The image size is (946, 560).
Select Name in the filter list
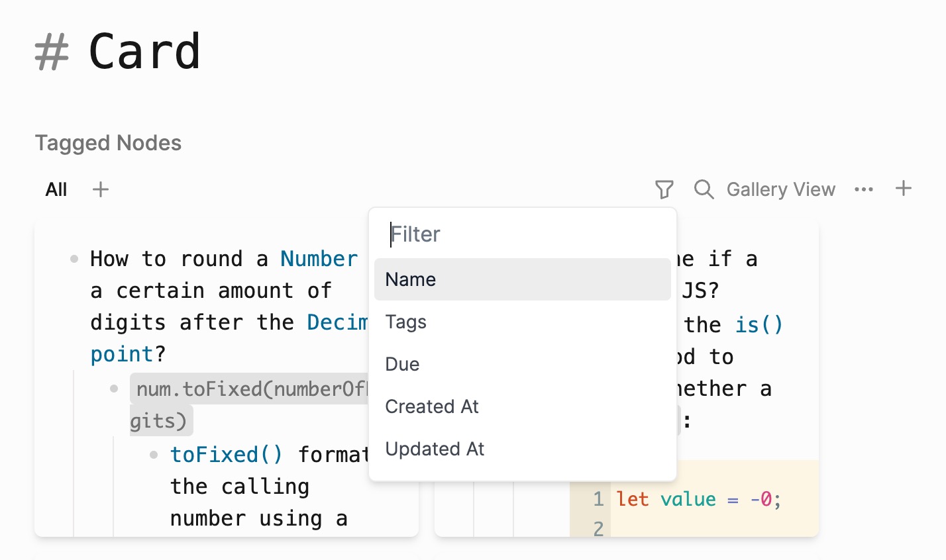pos(523,279)
